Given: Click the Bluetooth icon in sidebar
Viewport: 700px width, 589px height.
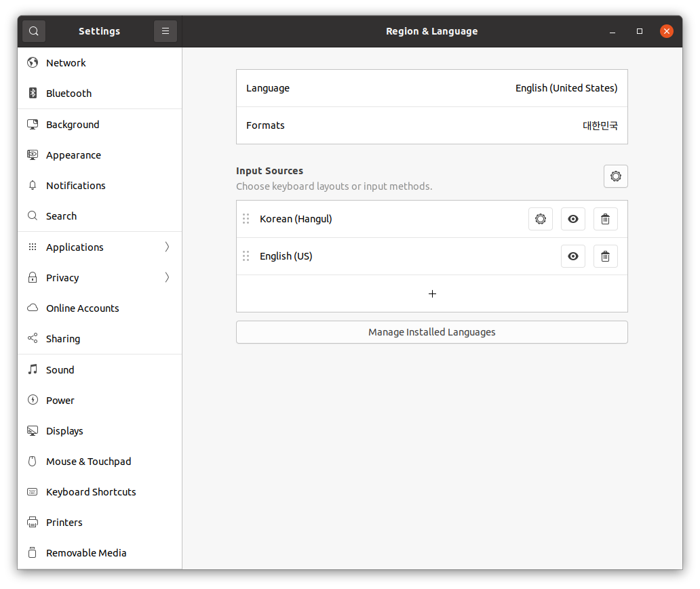Looking at the screenshot, I should point(33,93).
